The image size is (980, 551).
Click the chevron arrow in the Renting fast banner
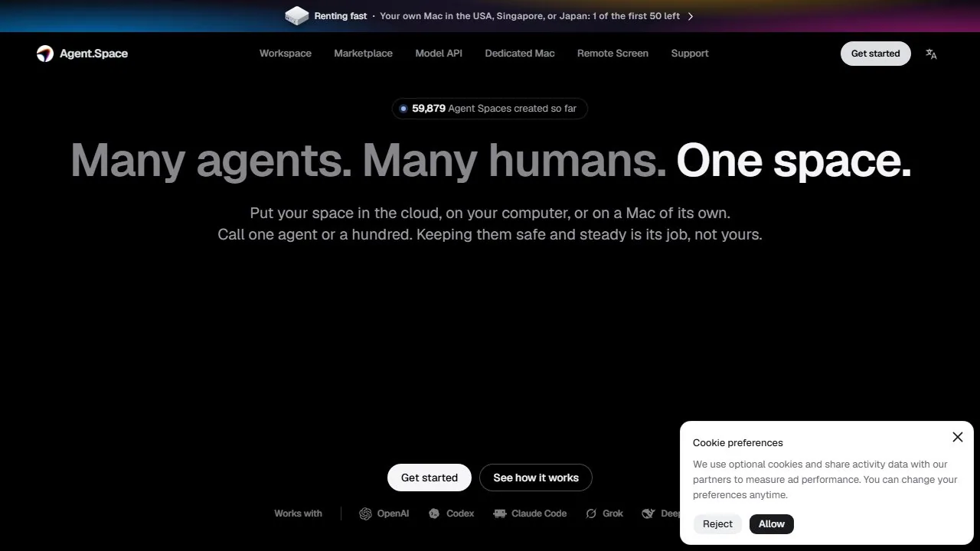tap(690, 16)
